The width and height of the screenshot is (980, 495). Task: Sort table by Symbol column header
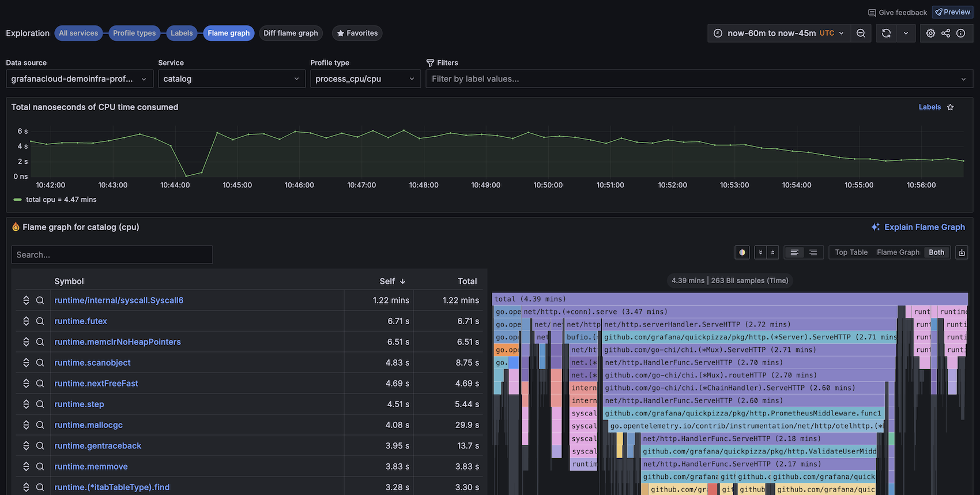pos(69,282)
